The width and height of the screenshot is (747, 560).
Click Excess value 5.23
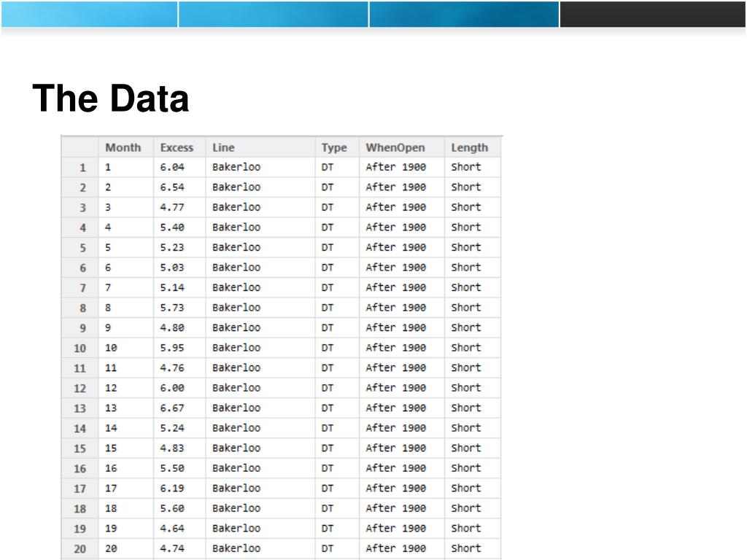click(172, 247)
